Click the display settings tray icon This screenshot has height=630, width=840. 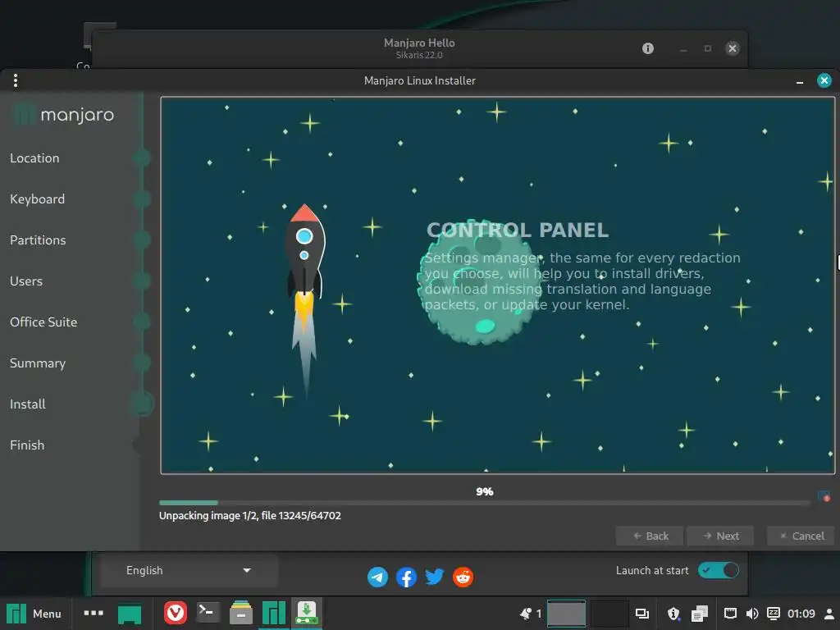click(641, 614)
